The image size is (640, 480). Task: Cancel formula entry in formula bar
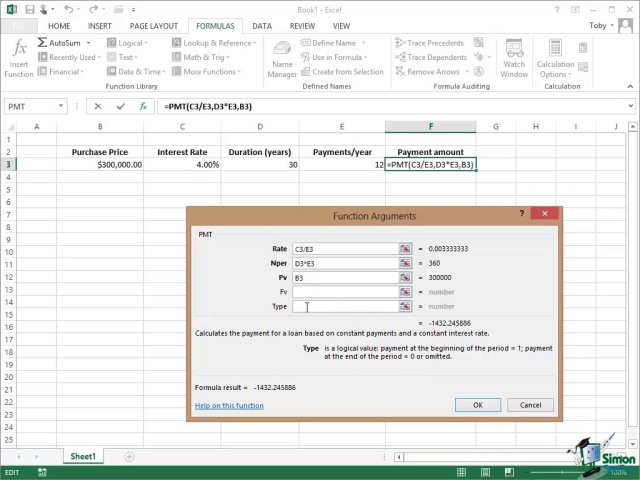pyautogui.click(x=97, y=106)
